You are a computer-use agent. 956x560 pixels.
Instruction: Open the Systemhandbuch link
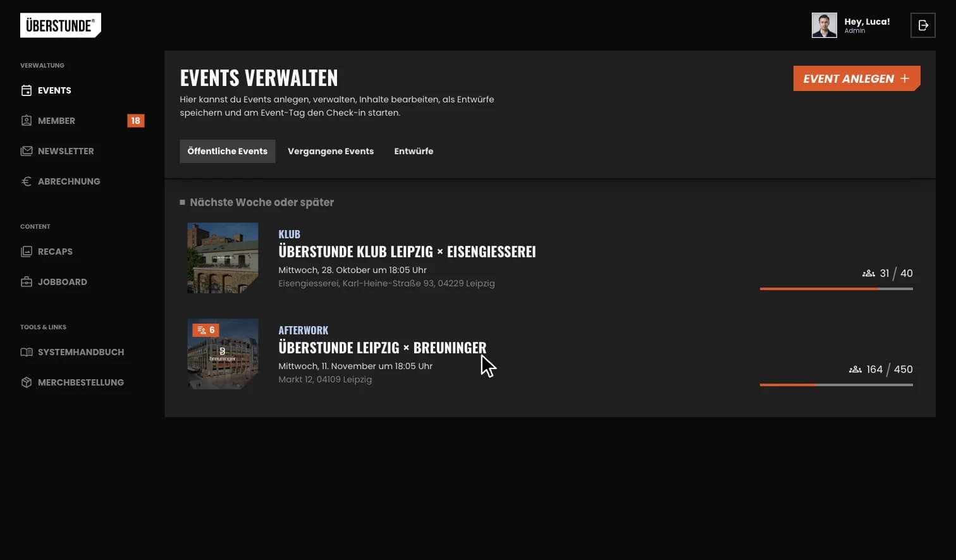point(81,352)
